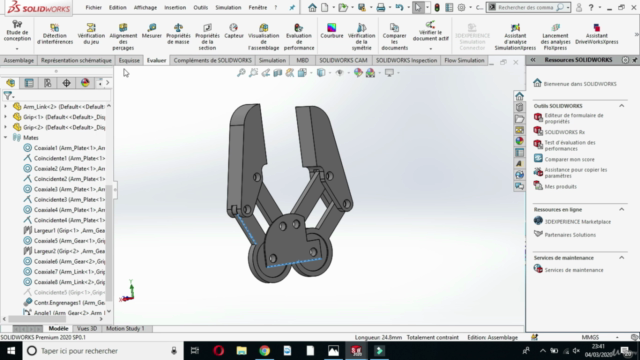
Task: Open the Outils menu
Action: coord(200,7)
